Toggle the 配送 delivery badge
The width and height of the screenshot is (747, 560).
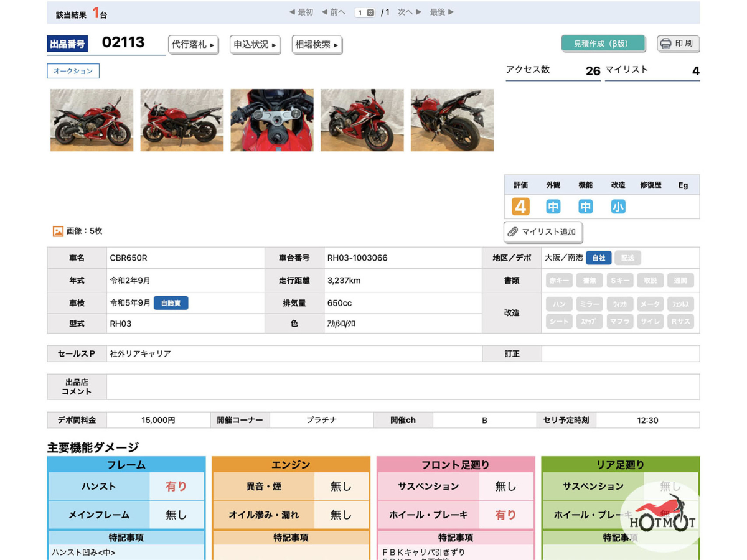[627, 258]
